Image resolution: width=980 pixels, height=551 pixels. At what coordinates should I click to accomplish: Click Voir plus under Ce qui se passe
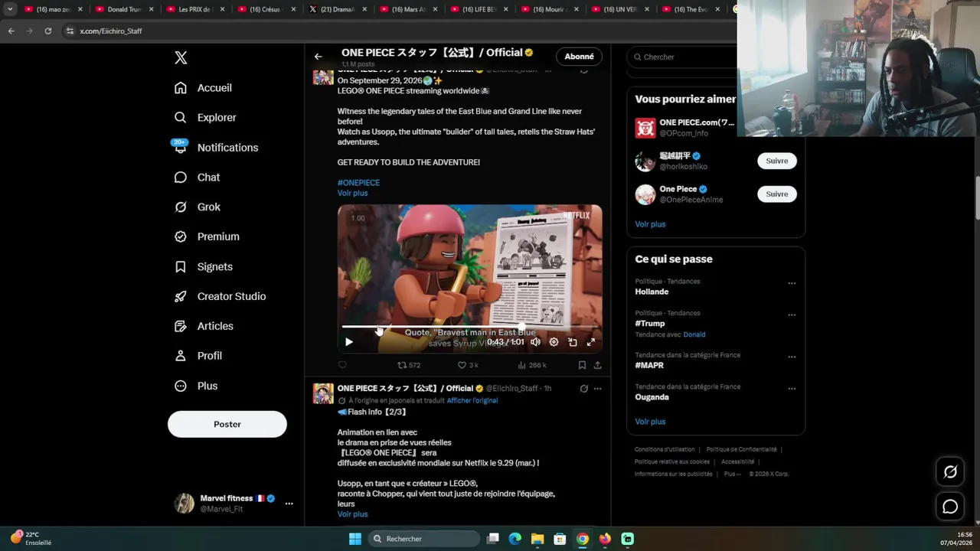[650, 422]
